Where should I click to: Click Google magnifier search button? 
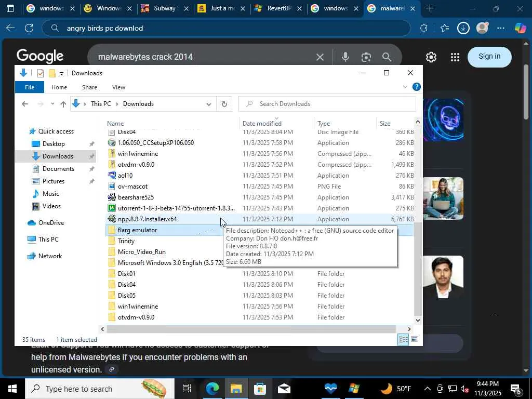click(387, 57)
